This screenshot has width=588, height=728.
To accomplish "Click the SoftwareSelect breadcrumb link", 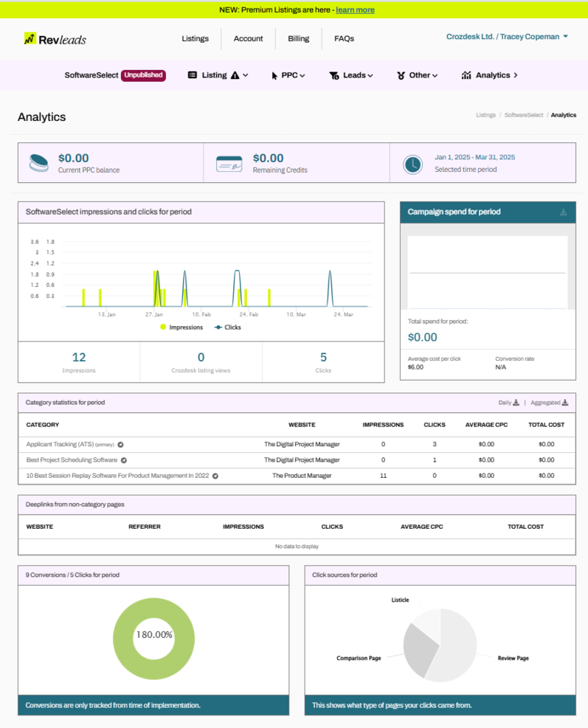I will point(523,115).
